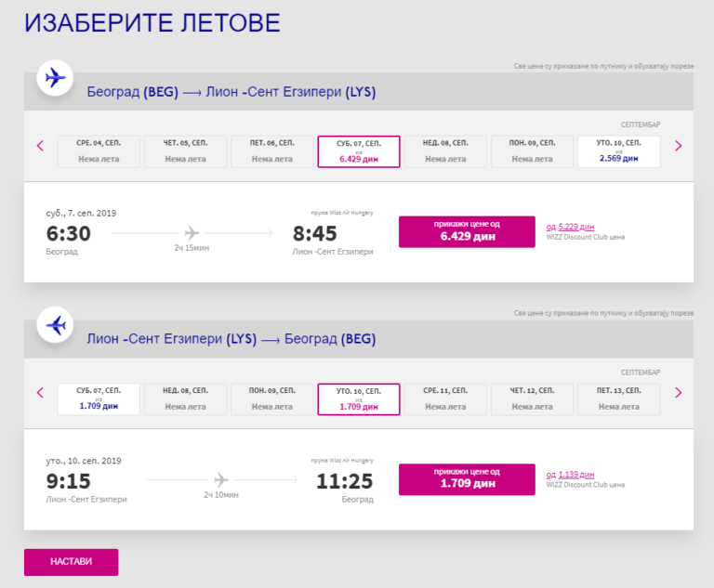Select outbound date НЕД. 08, СЕП.
The image size is (714, 588).
click(445, 151)
